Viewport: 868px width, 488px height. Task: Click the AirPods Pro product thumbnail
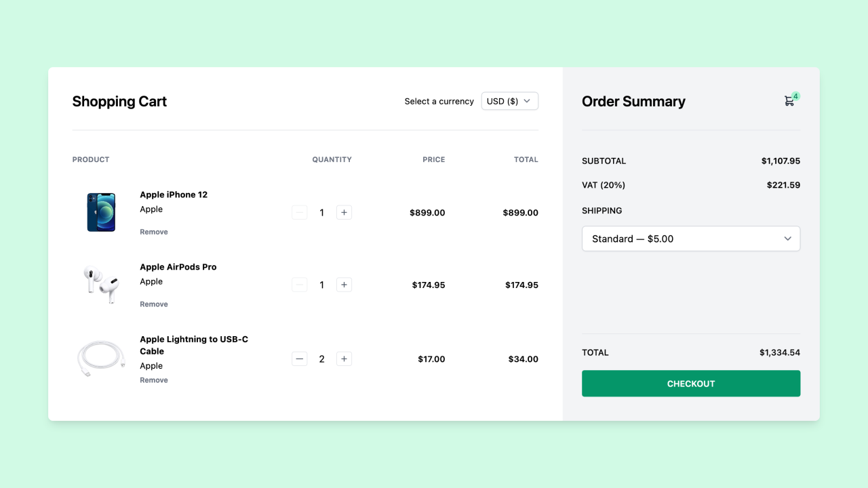pos(101,284)
